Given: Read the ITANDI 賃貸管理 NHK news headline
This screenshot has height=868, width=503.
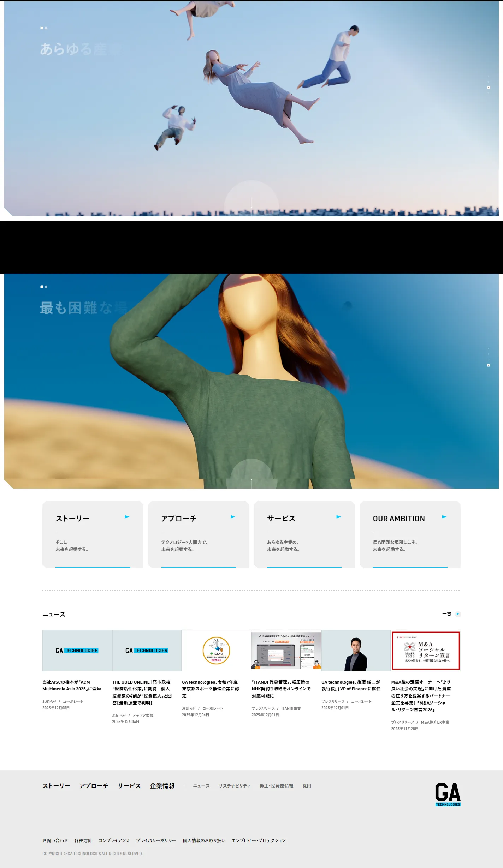Looking at the screenshot, I should pyautogui.click(x=281, y=689).
